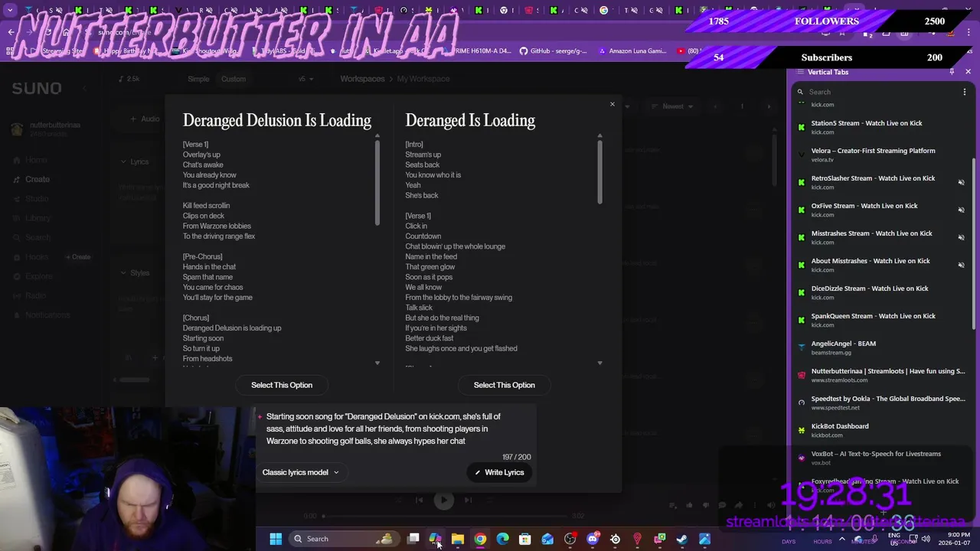
Task: Open the RIME H610M-A D4 bookmark
Action: pyautogui.click(x=476, y=51)
